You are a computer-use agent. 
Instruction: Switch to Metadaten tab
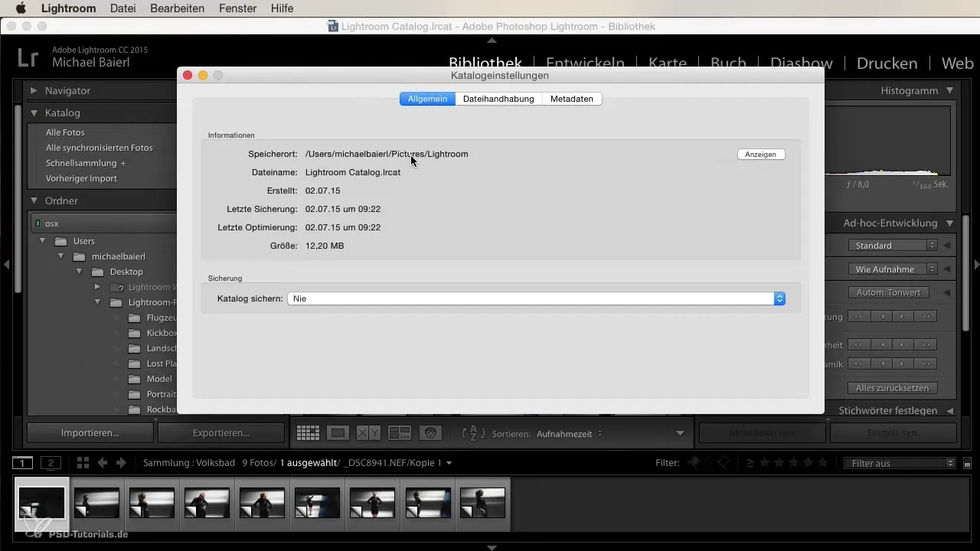click(572, 99)
